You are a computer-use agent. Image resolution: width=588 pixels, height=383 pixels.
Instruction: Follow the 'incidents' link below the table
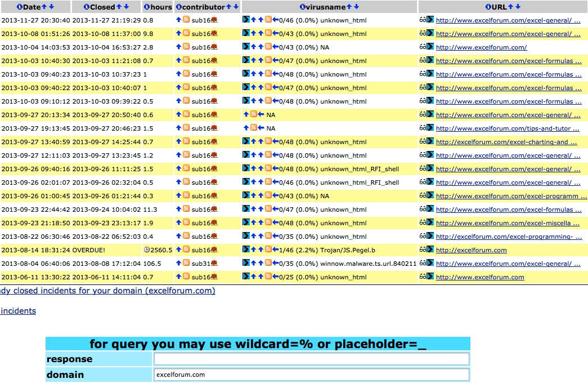tap(18, 311)
